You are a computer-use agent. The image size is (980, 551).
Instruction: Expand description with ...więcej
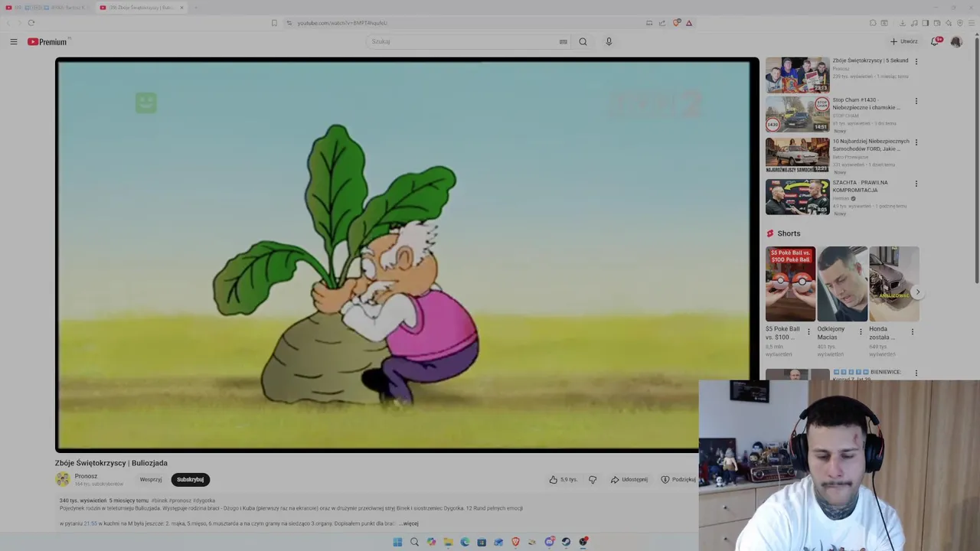point(409,523)
